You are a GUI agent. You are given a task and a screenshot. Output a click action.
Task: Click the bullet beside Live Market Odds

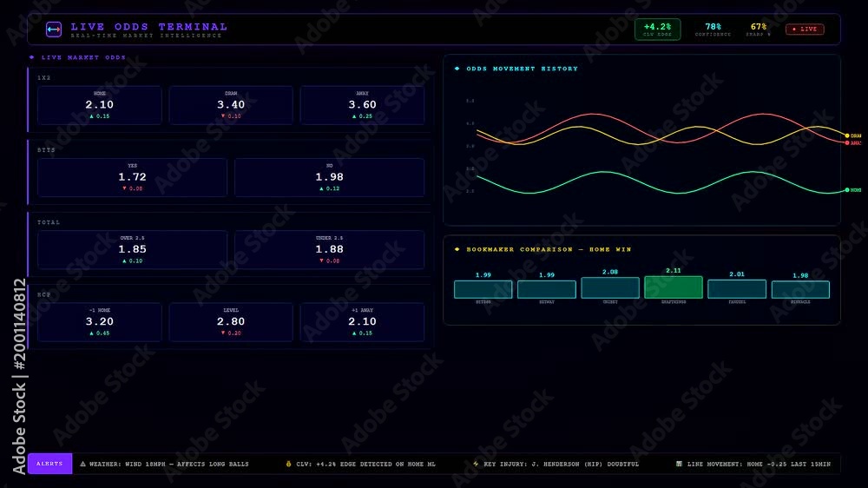31,57
